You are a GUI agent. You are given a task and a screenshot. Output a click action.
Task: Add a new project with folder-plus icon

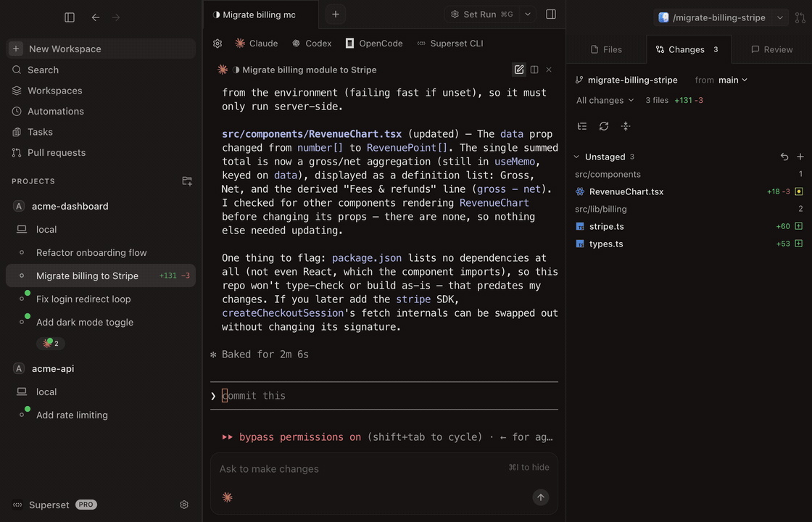click(x=187, y=181)
